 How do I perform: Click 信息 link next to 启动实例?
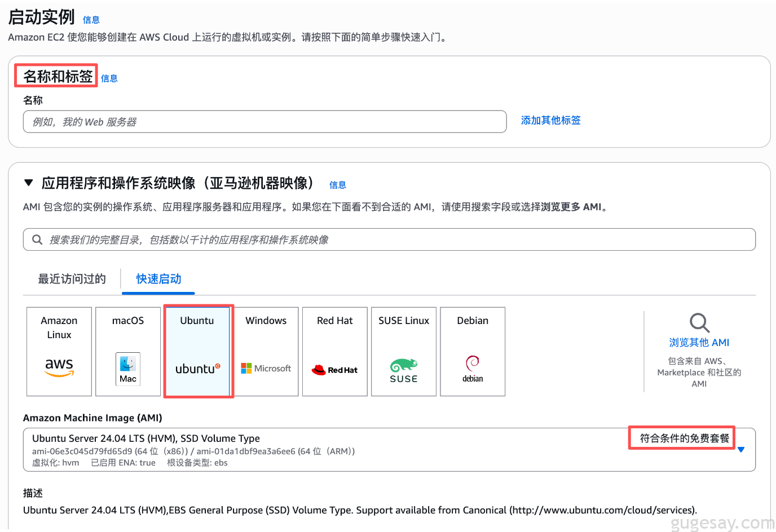(x=91, y=20)
